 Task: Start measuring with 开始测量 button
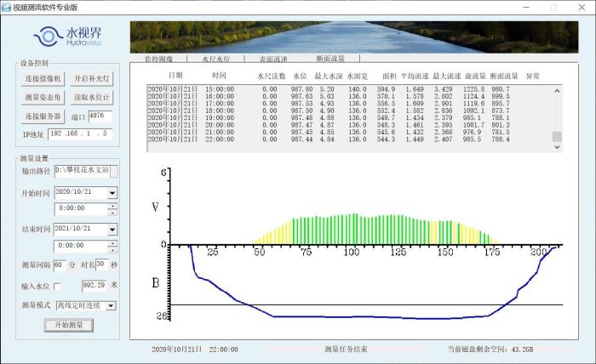click(x=68, y=325)
